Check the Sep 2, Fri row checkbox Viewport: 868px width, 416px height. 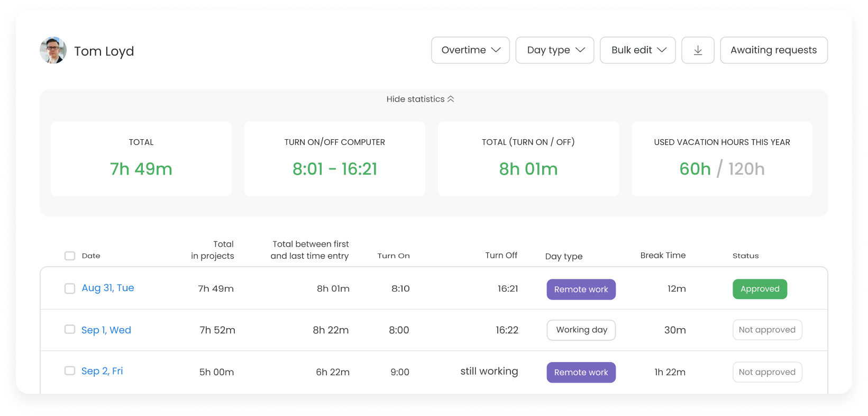coord(70,370)
